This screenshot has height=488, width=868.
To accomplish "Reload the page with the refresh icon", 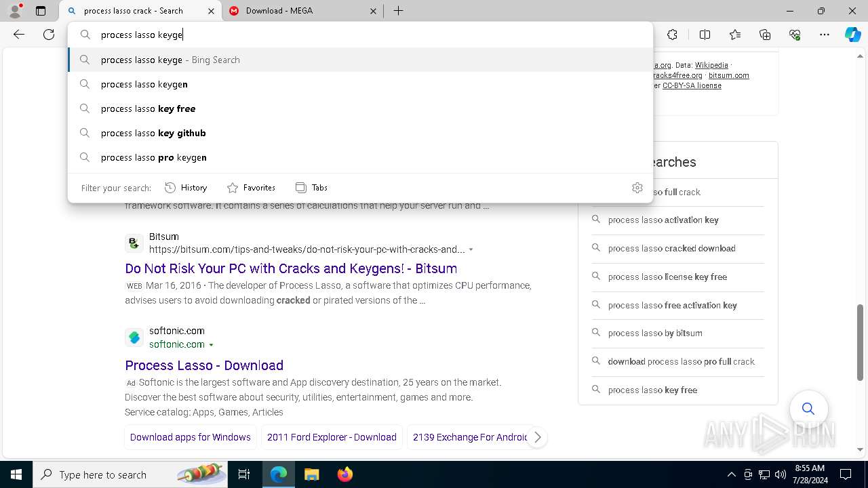I will pos(49,35).
